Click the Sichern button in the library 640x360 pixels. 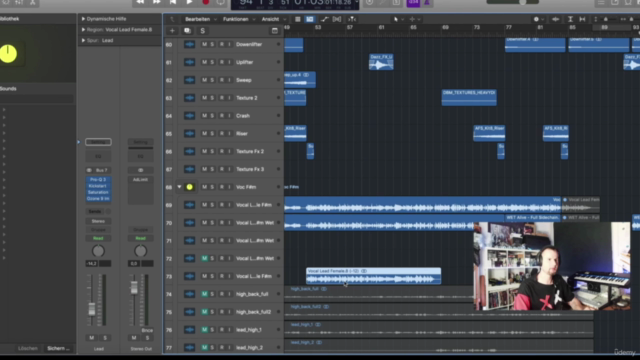(58, 348)
